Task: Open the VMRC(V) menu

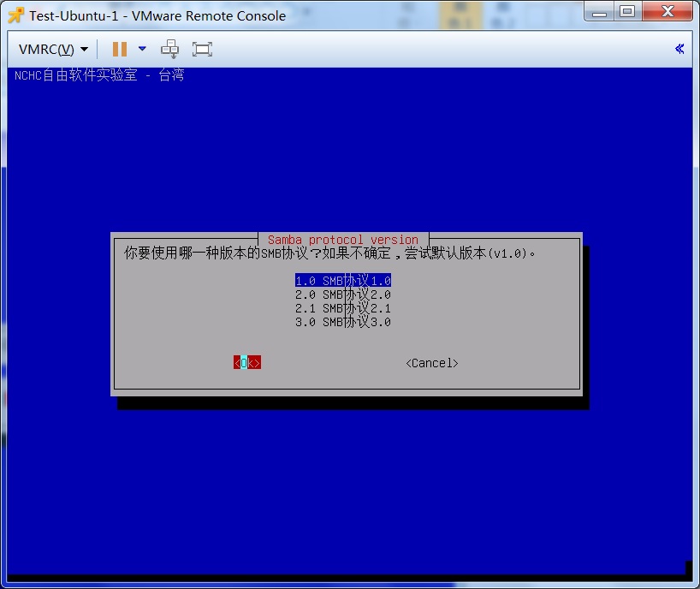Action: pos(53,49)
